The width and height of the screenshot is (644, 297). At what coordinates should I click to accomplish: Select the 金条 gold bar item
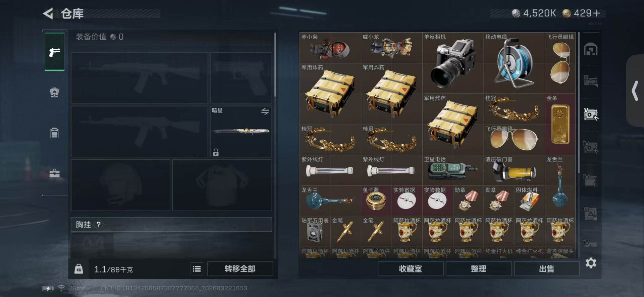coord(560,124)
